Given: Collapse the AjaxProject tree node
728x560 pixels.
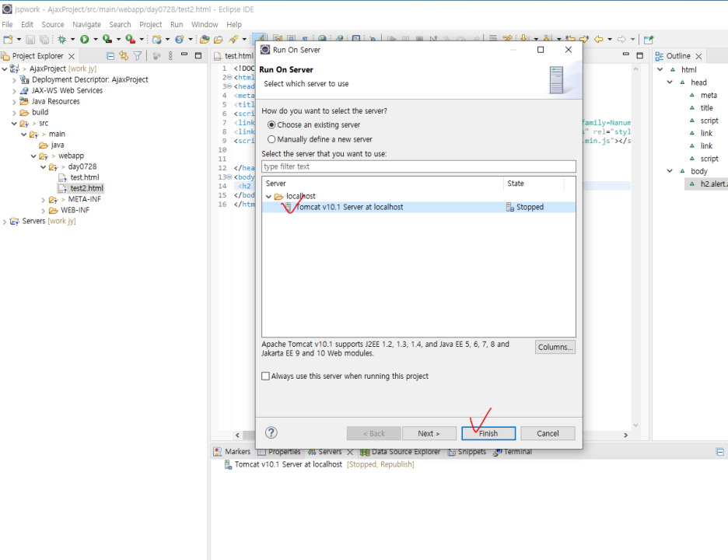Looking at the screenshot, I should coord(5,68).
